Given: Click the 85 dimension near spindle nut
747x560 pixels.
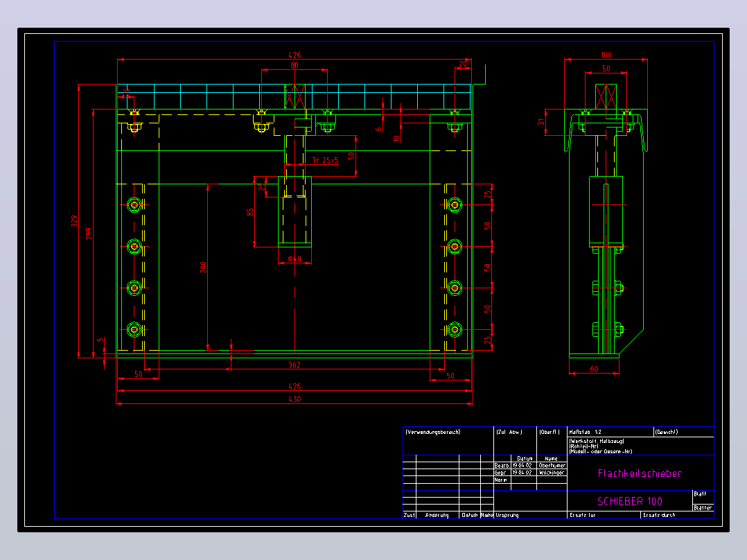Looking at the screenshot, I should click(x=250, y=212).
